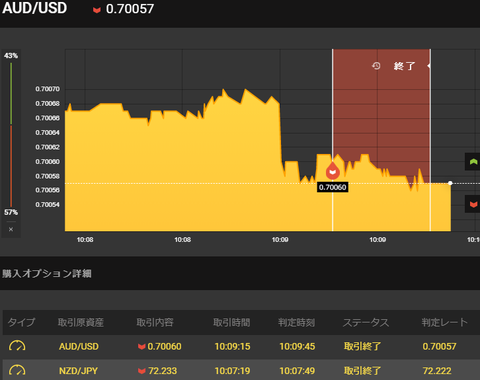
Task: Click settlement rate 0.70057 in table
Action: coord(439,347)
